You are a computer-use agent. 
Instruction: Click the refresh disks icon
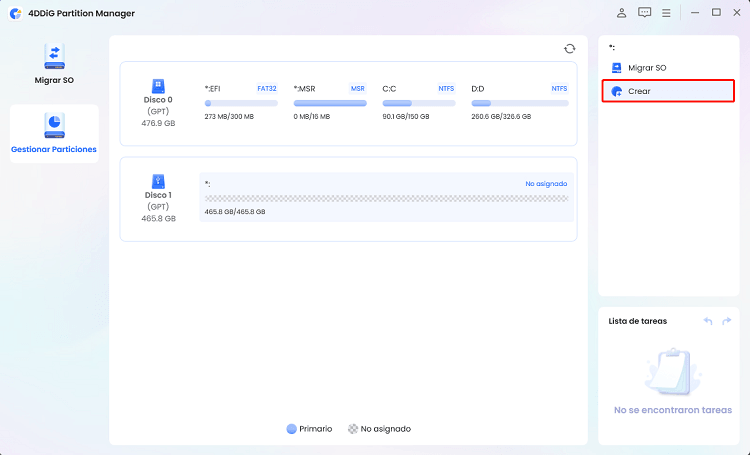pos(569,49)
